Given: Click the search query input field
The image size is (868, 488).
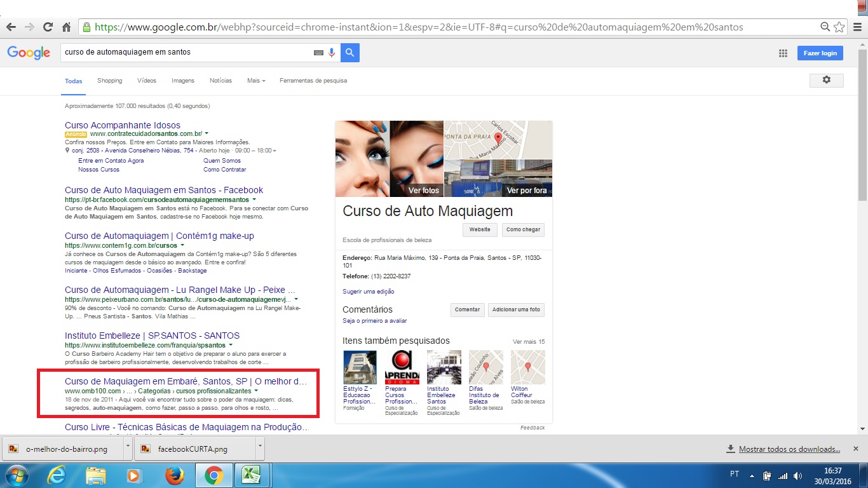Looking at the screenshot, I should [x=187, y=53].
